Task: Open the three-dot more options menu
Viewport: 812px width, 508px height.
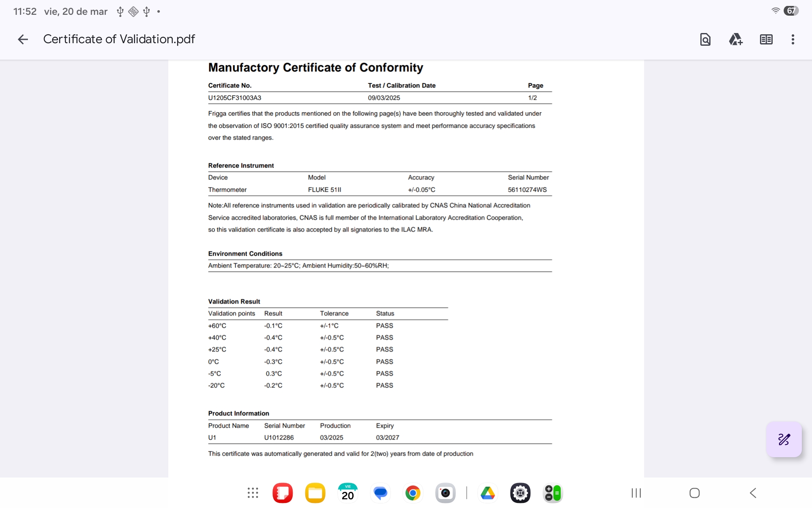Action: click(x=793, y=39)
